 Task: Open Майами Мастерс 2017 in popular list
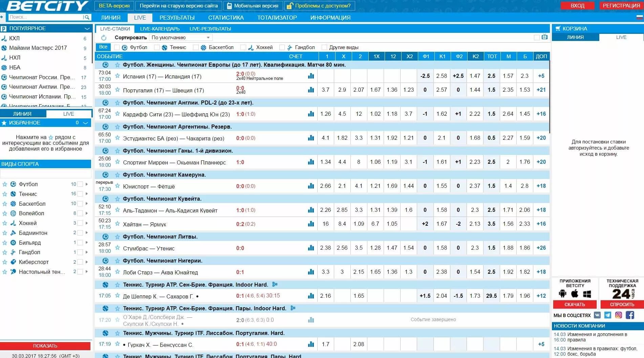pos(38,48)
